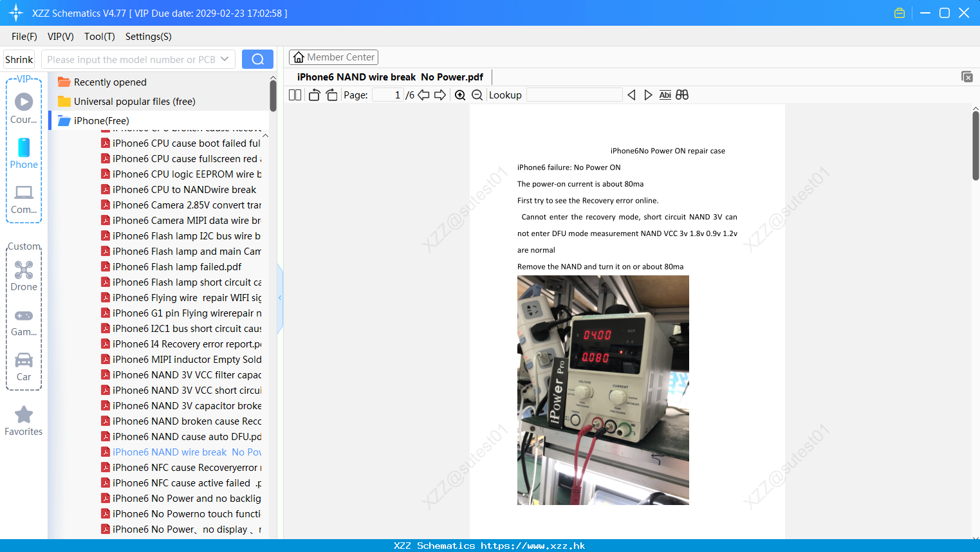The height and width of the screenshot is (552, 980).
Task: Open the Tool(T) menu
Action: tap(100, 36)
